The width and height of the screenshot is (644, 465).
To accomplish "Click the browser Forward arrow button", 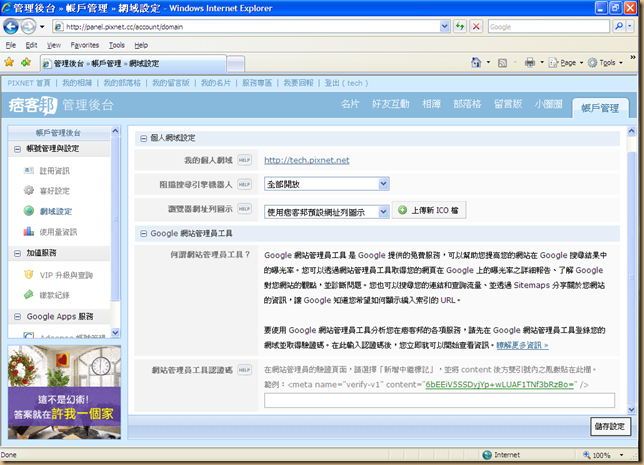I will coord(28,27).
